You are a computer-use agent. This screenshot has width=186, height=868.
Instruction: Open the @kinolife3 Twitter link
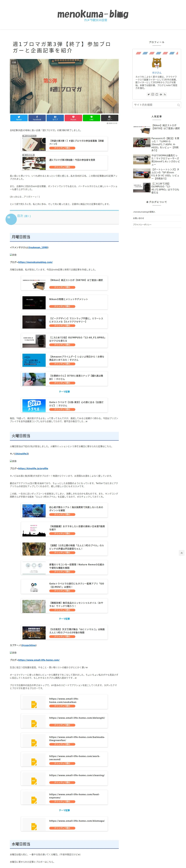coord(21,454)
